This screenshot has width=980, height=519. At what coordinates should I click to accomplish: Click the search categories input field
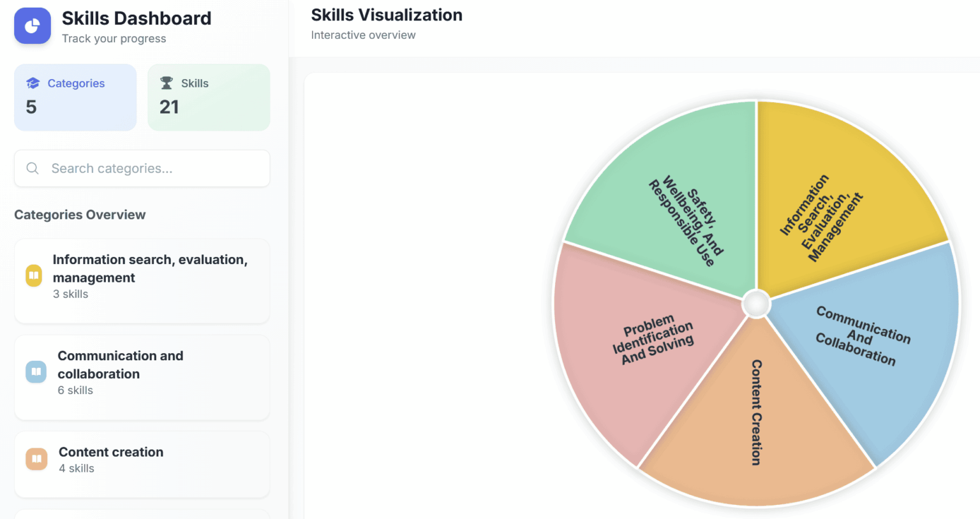(142, 168)
